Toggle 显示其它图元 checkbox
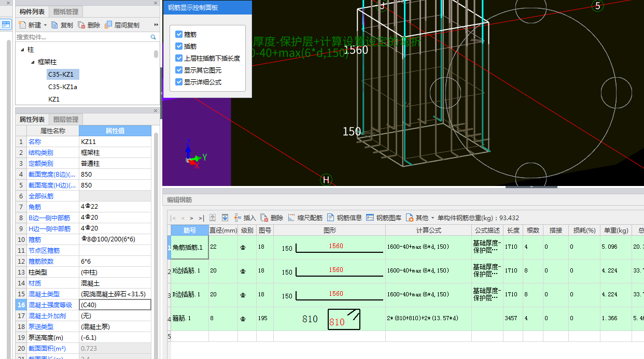This screenshot has width=644, height=359. click(x=179, y=70)
